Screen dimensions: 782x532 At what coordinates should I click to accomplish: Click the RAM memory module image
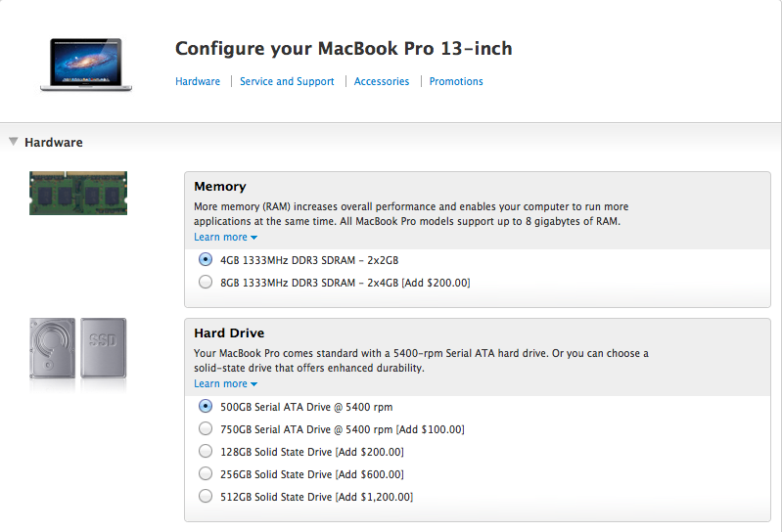(x=78, y=194)
